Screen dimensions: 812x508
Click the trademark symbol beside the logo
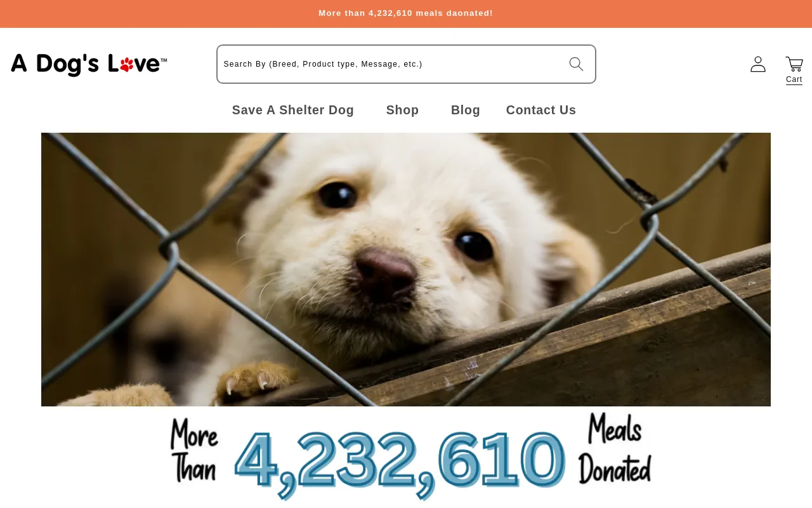(164, 60)
